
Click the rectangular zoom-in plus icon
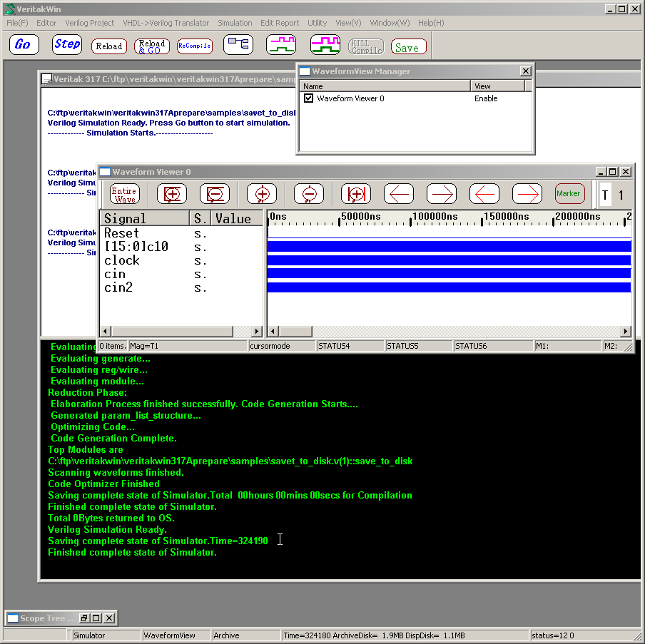172,194
